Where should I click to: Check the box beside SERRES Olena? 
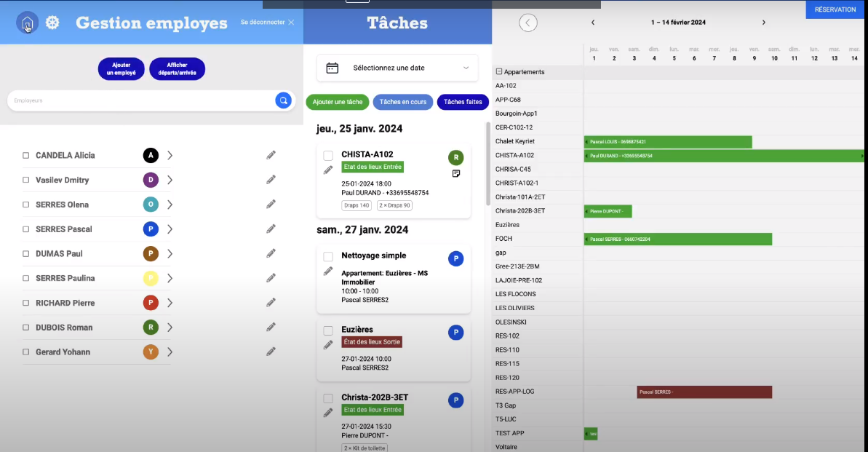25,205
